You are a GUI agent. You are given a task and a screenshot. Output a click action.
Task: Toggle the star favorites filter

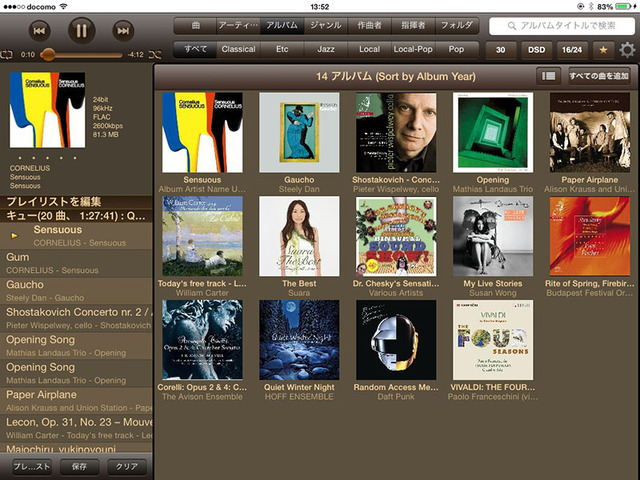coord(603,49)
